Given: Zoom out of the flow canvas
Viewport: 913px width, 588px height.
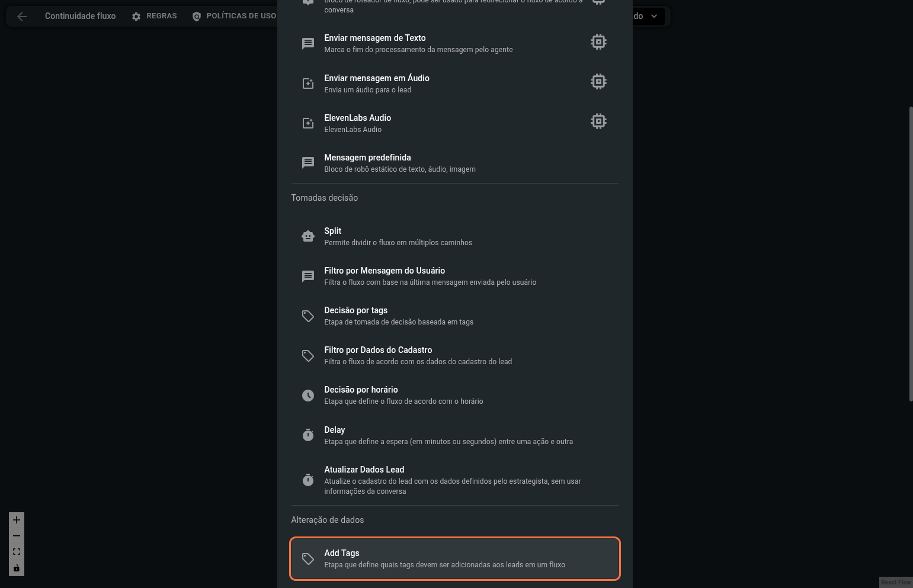Looking at the screenshot, I should click(17, 536).
